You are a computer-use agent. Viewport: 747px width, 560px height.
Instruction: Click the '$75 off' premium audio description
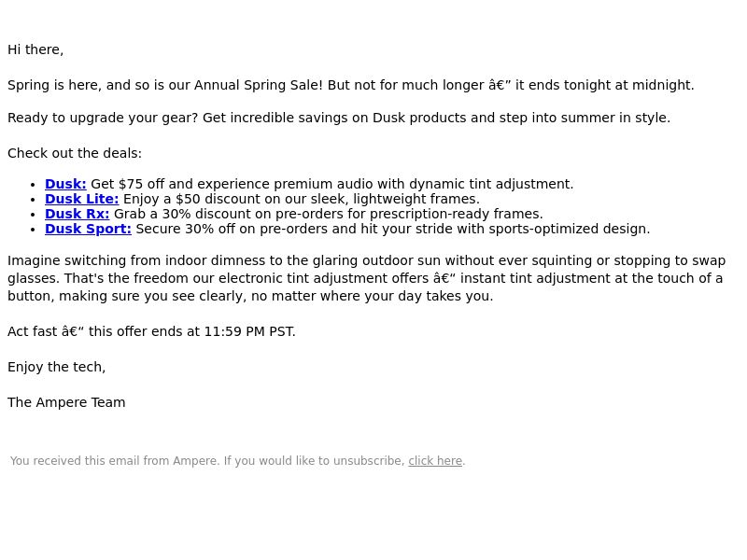tap(332, 184)
